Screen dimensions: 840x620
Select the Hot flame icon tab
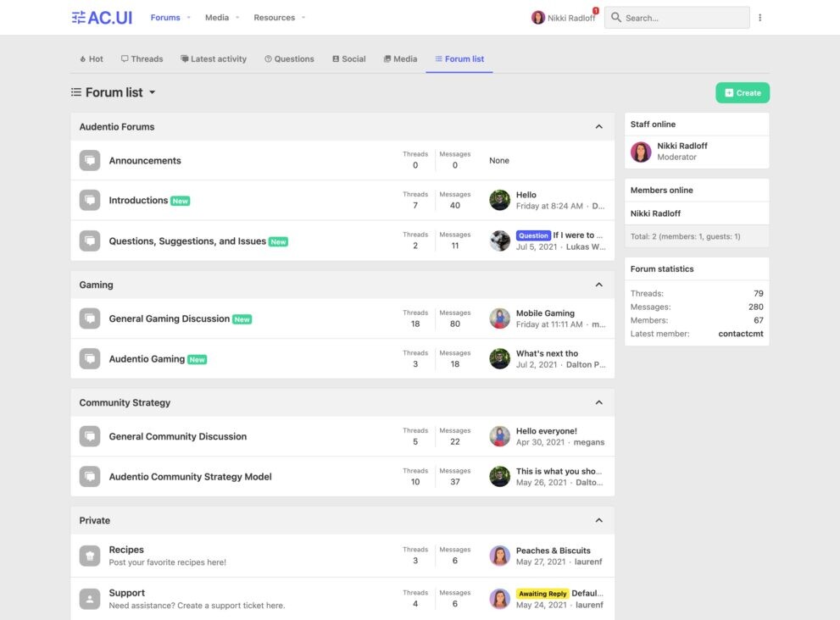81,58
